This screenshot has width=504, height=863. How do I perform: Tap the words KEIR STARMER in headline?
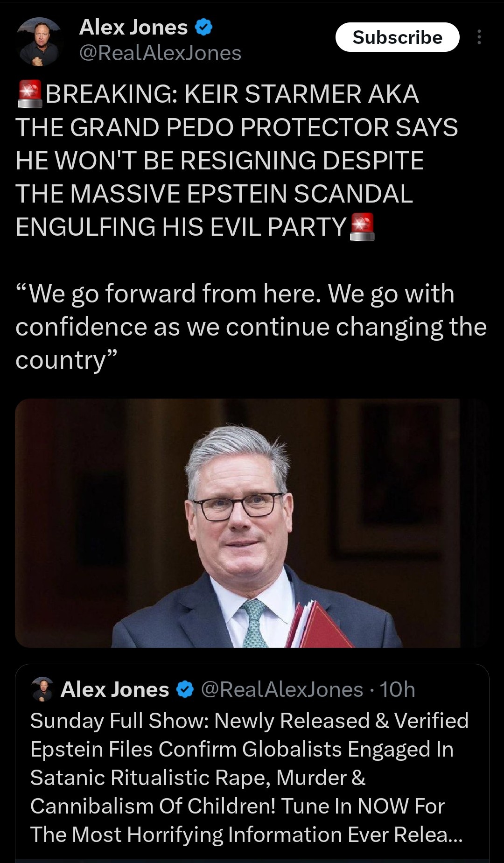tap(273, 94)
